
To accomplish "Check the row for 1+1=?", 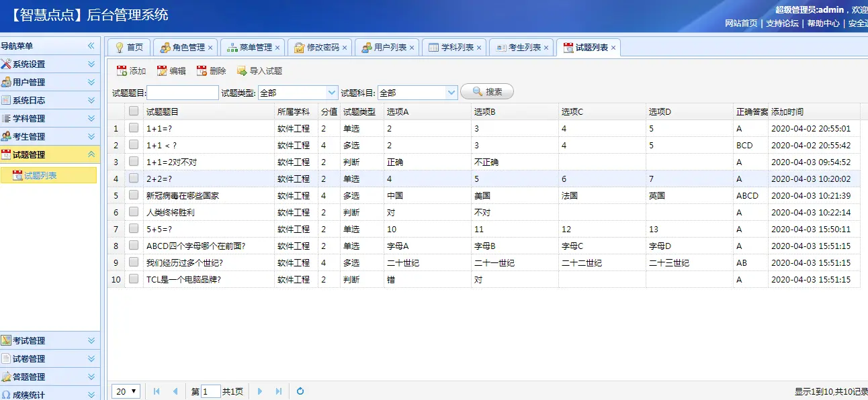I will click(x=134, y=128).
